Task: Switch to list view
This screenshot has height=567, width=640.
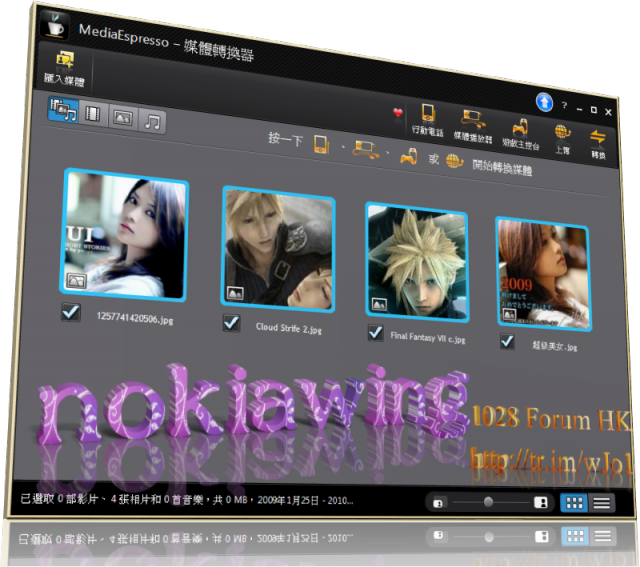Action: [602, 503]
